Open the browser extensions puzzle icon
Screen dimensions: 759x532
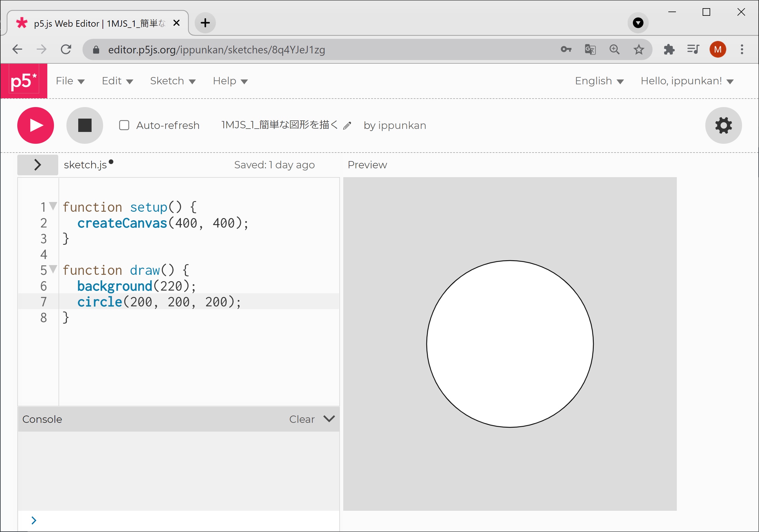tap(669, 50)
